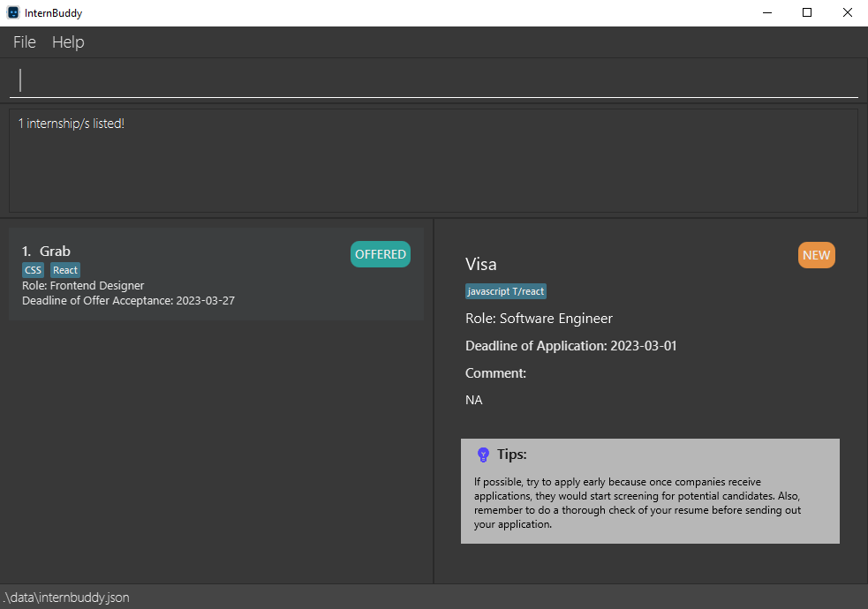
Task: Click the 'NA' comment value
Action: point(474,400)
